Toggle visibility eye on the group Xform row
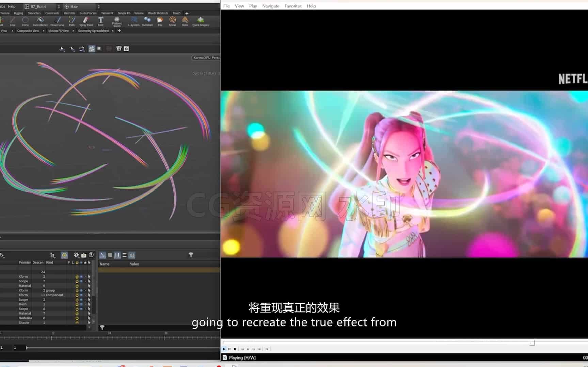The width and height of the screenshot is (588, 367). [81, 290]
